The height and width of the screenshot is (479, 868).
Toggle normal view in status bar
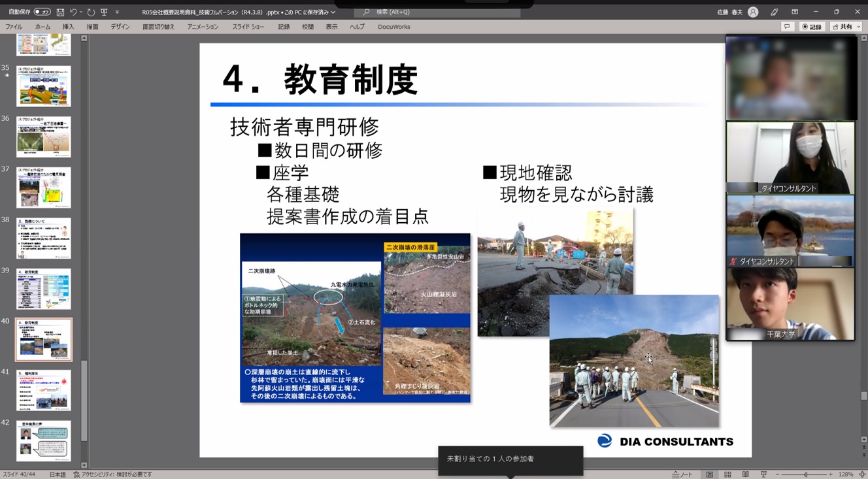(x=710, y=474)
